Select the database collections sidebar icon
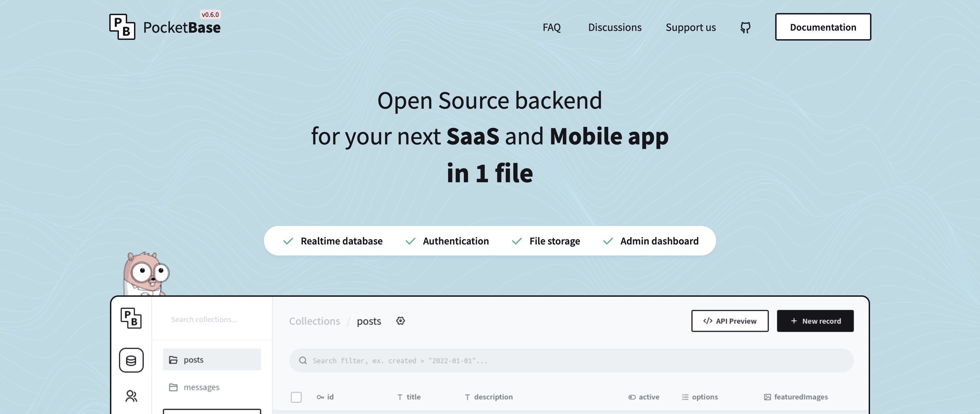 click(x=131, y=360)
